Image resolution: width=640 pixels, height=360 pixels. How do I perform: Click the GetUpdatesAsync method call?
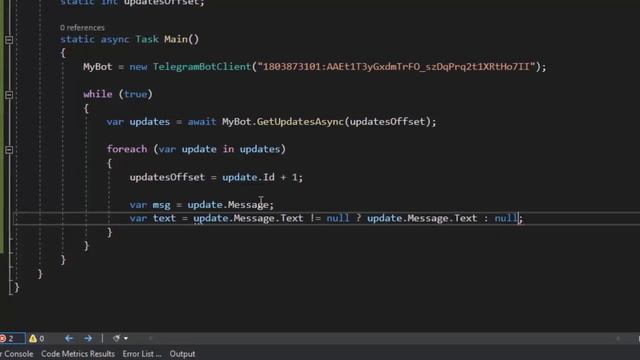(300, 122)
